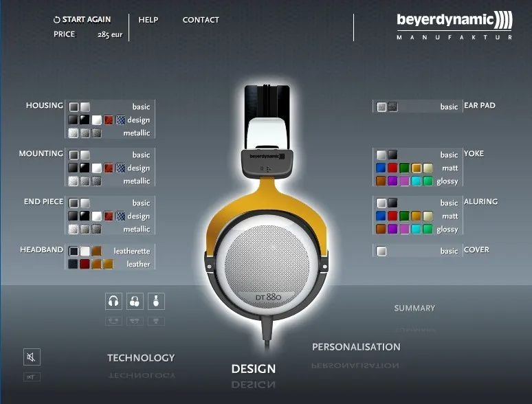The width and height of the screenshot is (532, 404).
Task: Go to the Personalisation section
Action: 356,347
